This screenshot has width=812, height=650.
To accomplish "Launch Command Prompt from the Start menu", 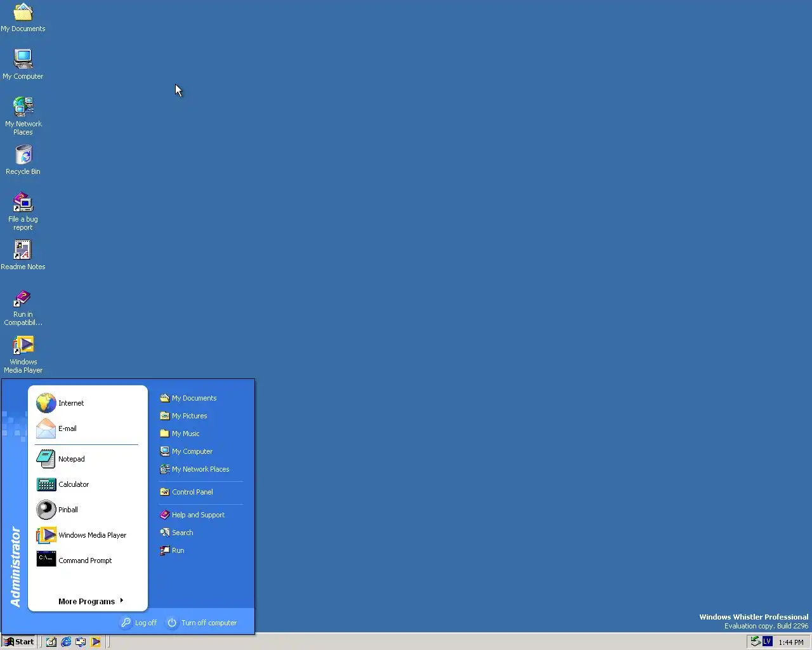I will (x=86, y=560).
